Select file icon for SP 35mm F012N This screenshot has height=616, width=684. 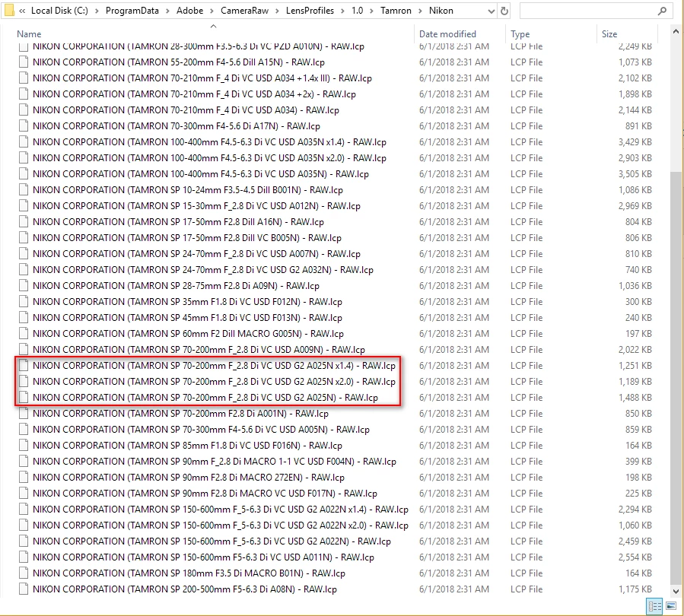24,302
